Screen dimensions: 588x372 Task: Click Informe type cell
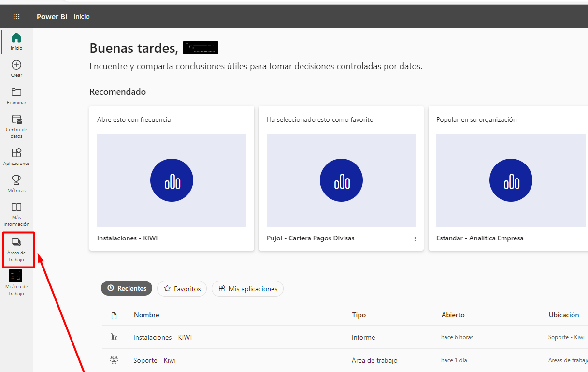(363, 337)
